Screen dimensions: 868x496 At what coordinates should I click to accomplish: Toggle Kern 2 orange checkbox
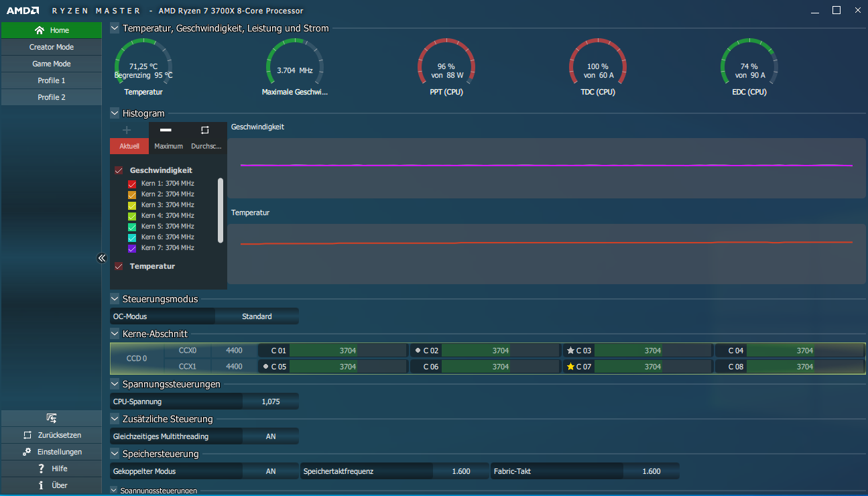(132, 194)
